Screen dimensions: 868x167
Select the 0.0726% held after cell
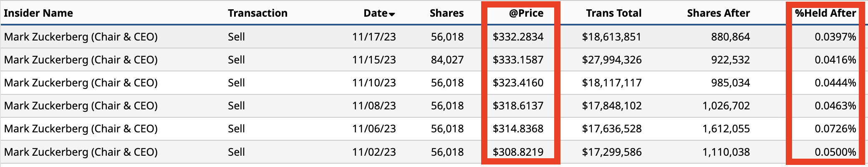click(835, 129)
